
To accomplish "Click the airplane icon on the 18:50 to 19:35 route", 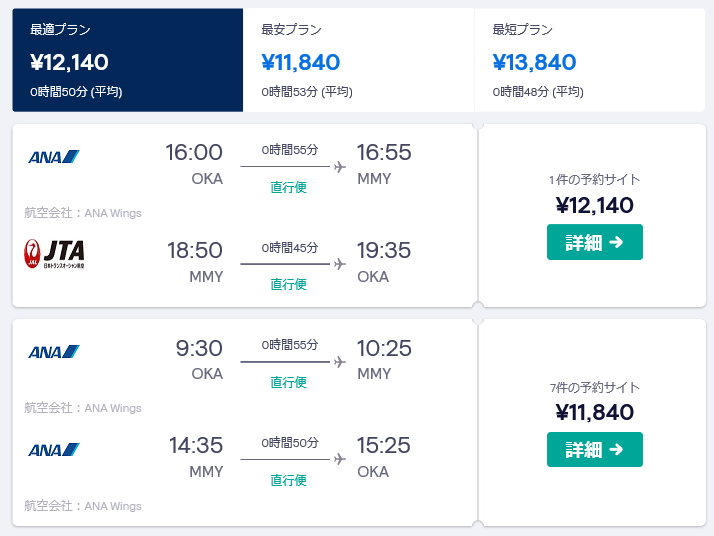I will [340, 264].
